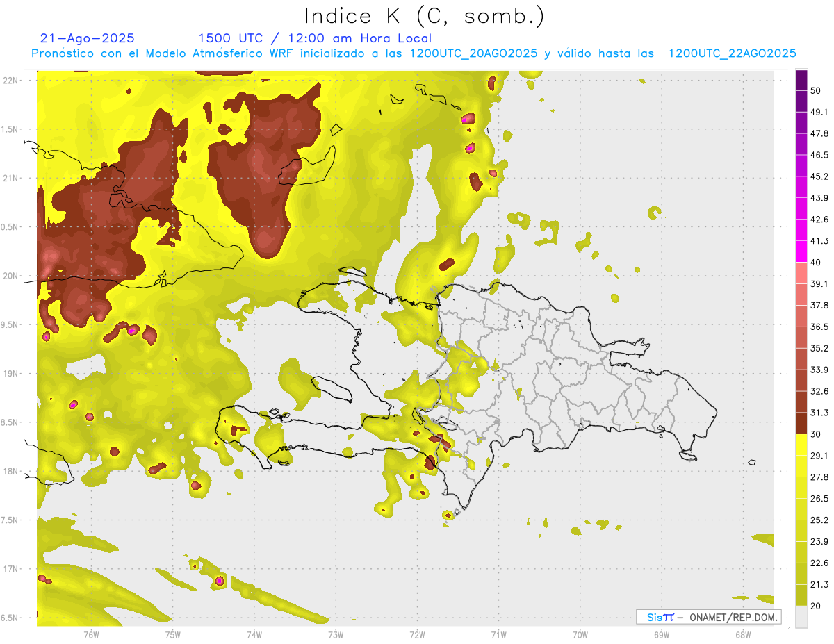Screen dimensions: 834x644
Task: Pick the olive swatch between 20 and 21.3
Action: [x=801, y=595]
